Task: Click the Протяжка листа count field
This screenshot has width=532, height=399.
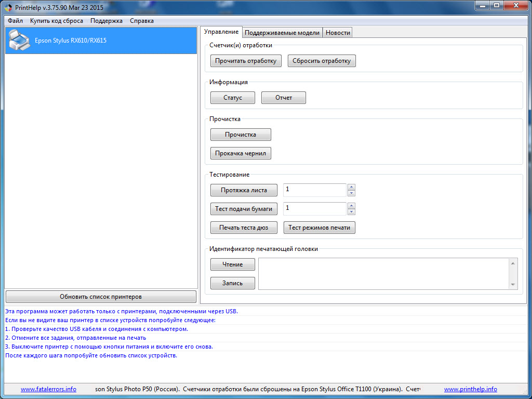Action: point(314,190)
